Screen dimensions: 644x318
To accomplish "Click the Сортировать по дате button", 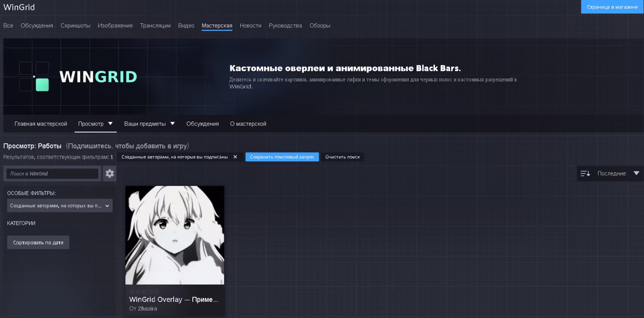I will [x=38, y=242].
